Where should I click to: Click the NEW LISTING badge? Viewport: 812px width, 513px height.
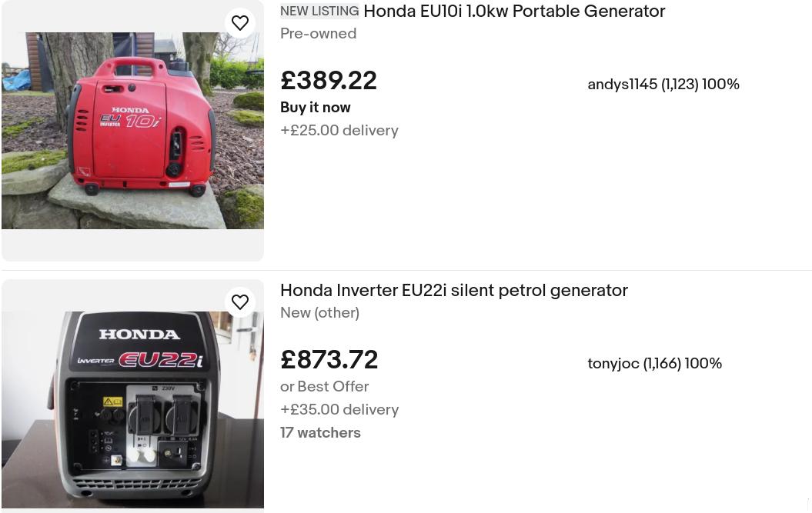pyautogui.click(x=319, y=12)
